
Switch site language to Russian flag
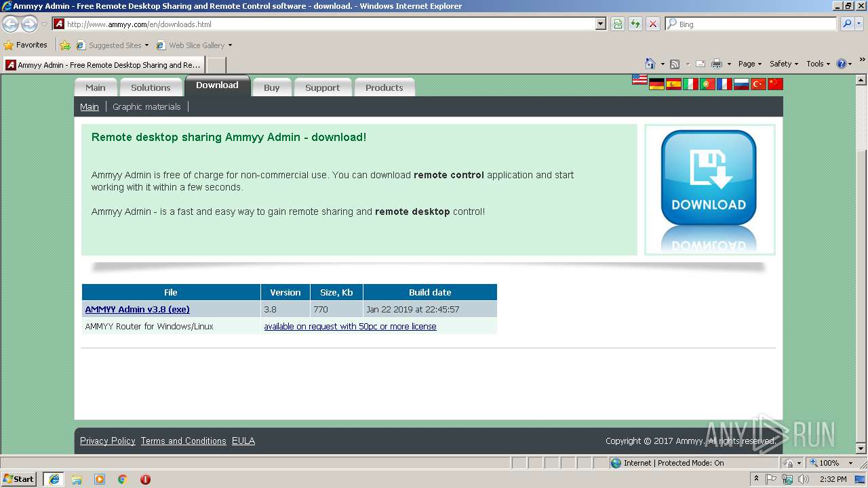(741, 84)
